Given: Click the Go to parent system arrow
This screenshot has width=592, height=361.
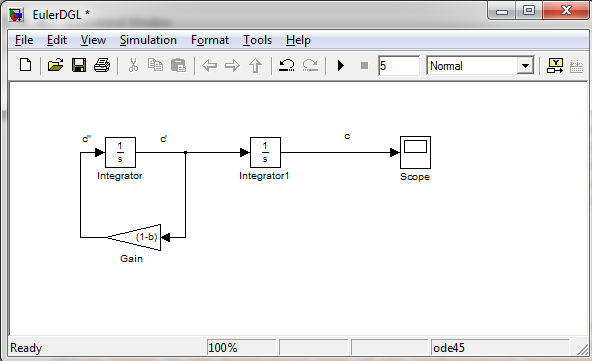Looking at the screenshot, I should 256,66.
